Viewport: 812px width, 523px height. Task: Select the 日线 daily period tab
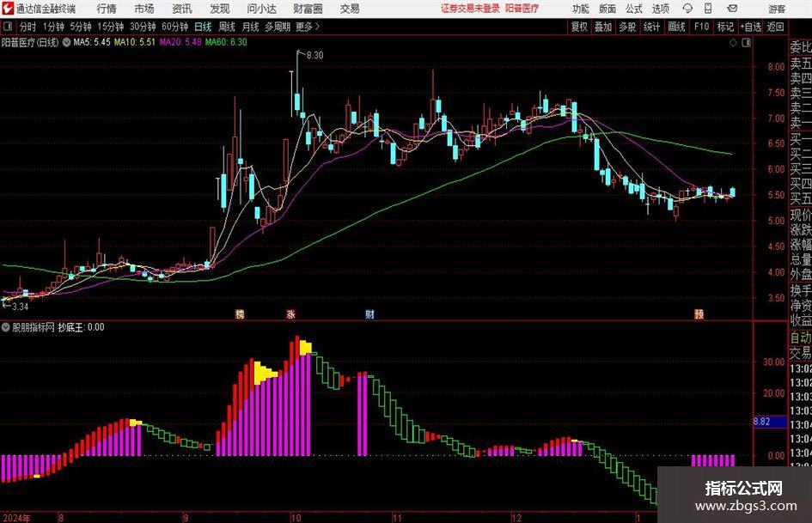(x=203, y=27)
